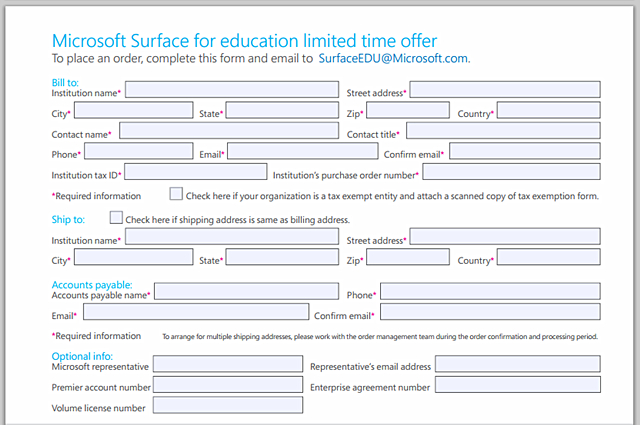
Task: Click the Bill to Institution name field
Action: (231, 90)
